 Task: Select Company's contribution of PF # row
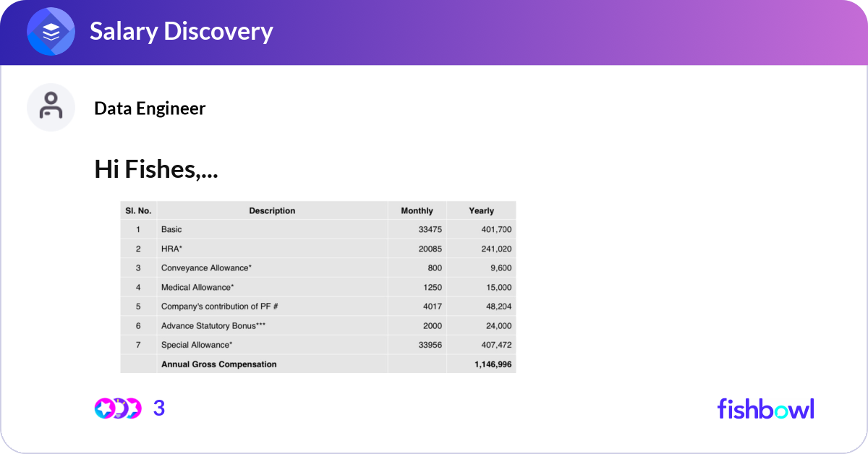click(219, 307)
